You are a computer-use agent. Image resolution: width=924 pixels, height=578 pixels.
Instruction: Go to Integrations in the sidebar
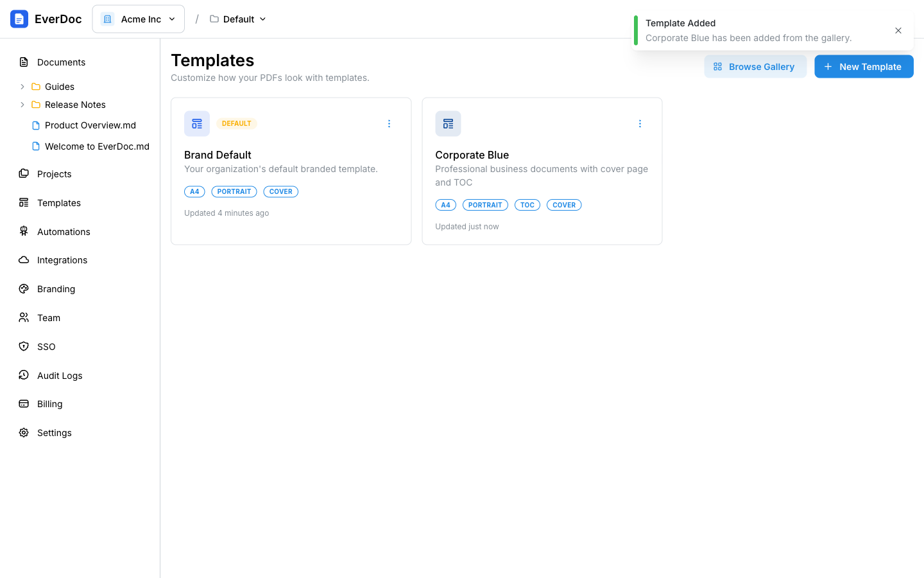[62, 260]
